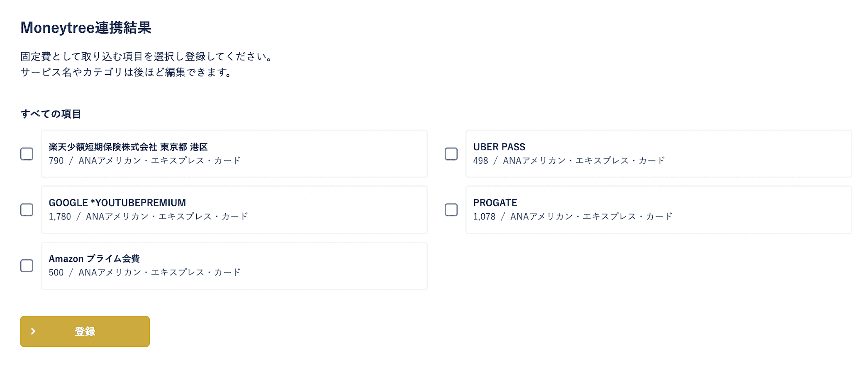Click the 790 amount line under 楽天少額短期保険

(144, 161)
